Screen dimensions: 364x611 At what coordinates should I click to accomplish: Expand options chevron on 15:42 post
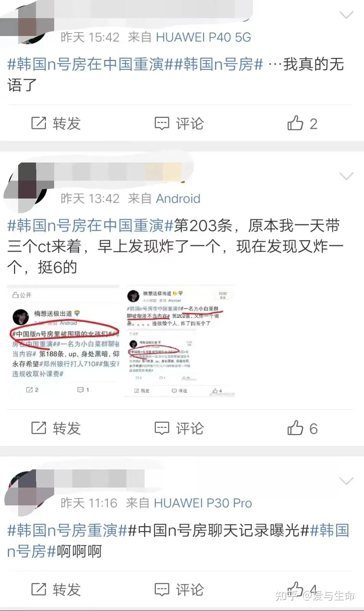coord(346,15)
